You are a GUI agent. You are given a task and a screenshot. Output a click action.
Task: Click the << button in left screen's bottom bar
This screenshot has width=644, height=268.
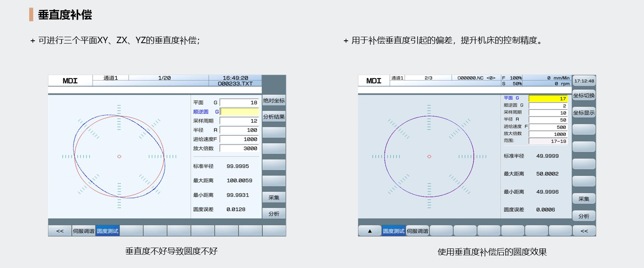[x=60, y=231]
